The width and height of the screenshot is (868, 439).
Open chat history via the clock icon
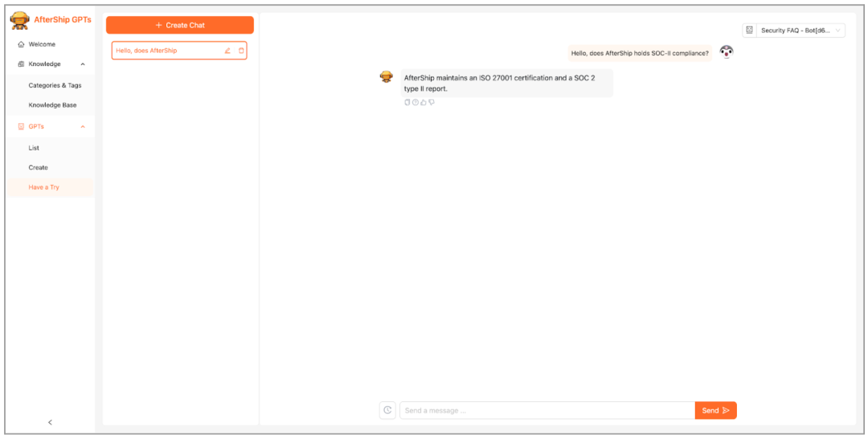click(x=387, y=410)
